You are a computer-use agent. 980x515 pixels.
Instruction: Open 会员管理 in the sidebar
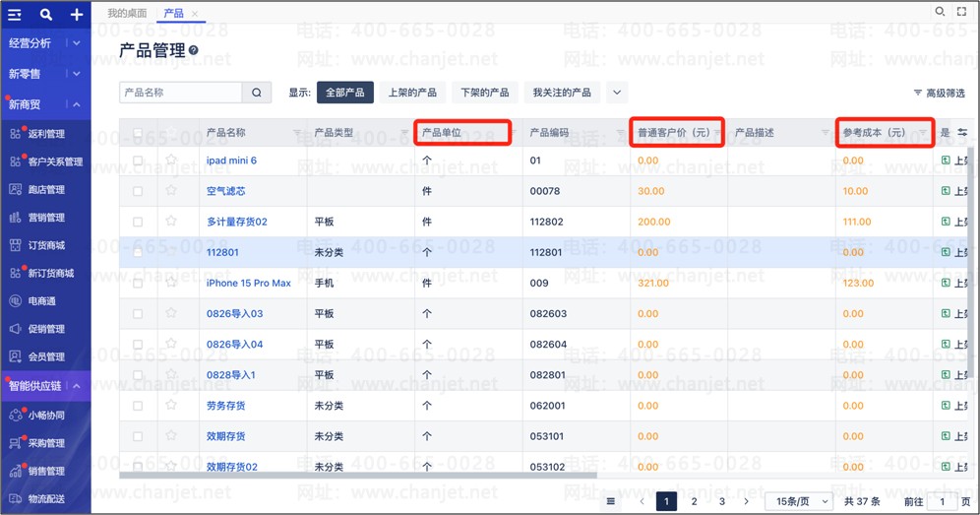[x=46, y=356]
